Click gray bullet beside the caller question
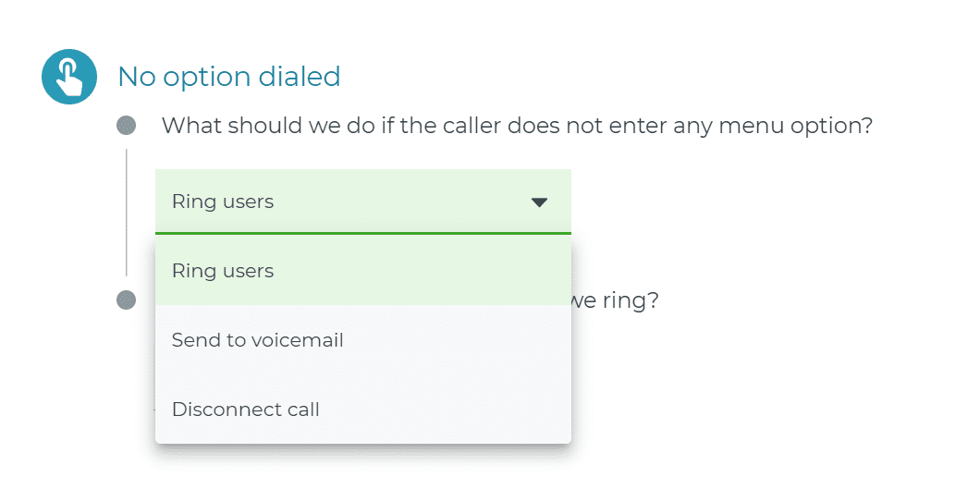This screenshot has width=980, height=489. tap(127, 126)
